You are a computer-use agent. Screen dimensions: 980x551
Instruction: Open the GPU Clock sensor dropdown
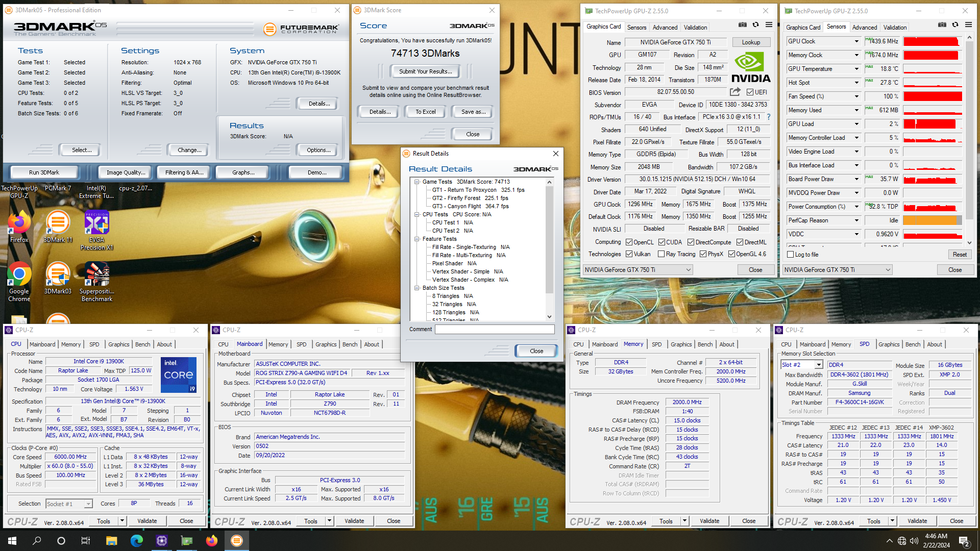click(856, 41)
